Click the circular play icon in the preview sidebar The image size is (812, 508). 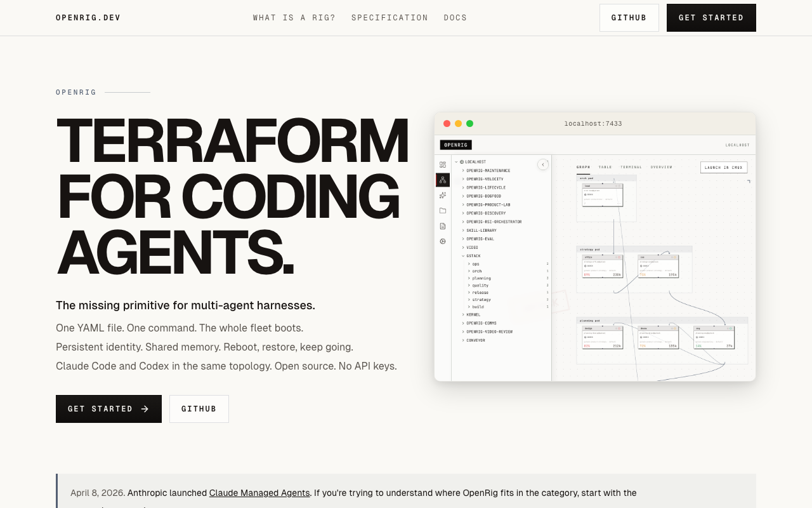tap(443, 241)
